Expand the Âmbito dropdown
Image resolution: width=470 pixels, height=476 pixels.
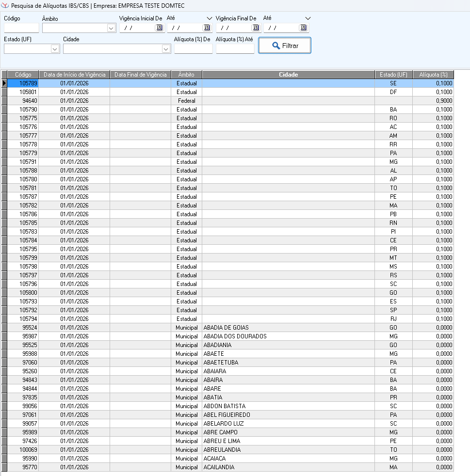tap(111, 29)
